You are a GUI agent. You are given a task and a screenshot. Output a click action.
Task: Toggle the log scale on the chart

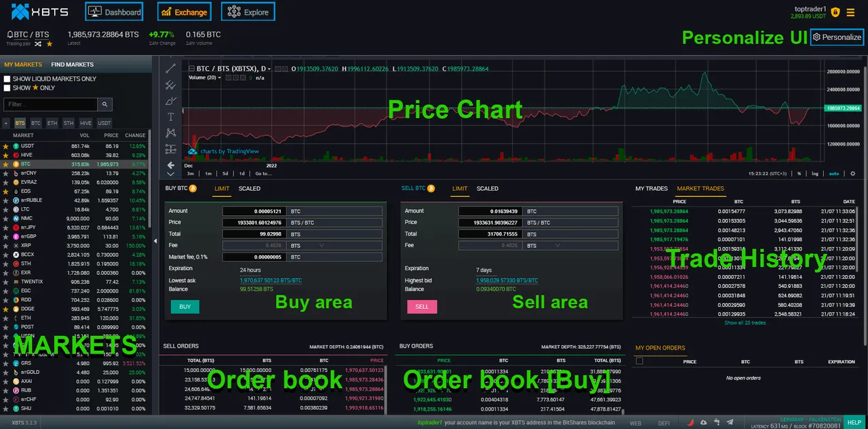pyautogui.click(x=815, y=174)
